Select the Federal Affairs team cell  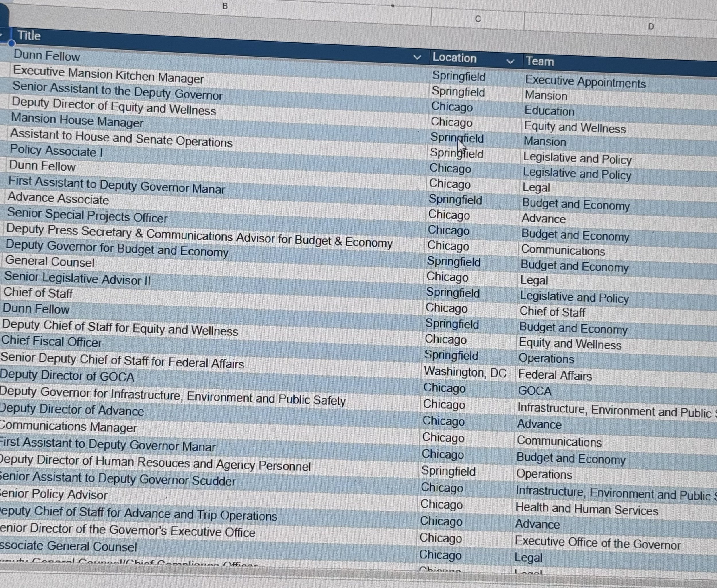click(x=555, y=375)
